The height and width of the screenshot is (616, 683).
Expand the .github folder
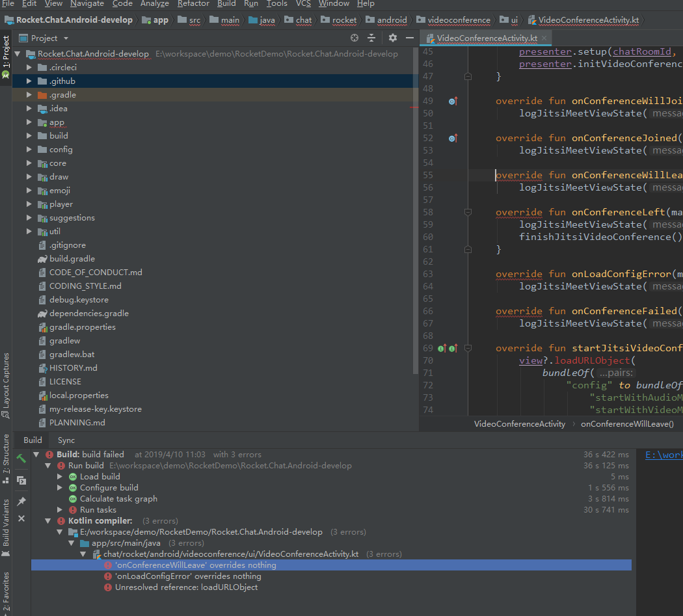pyautogui.click(x=29, y=81)
